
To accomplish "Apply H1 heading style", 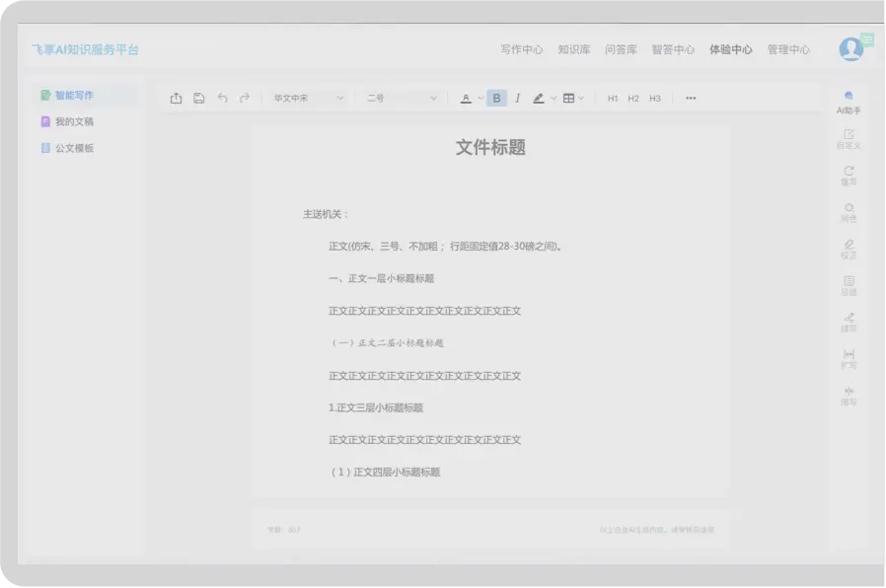I will (x=613, y=99).
